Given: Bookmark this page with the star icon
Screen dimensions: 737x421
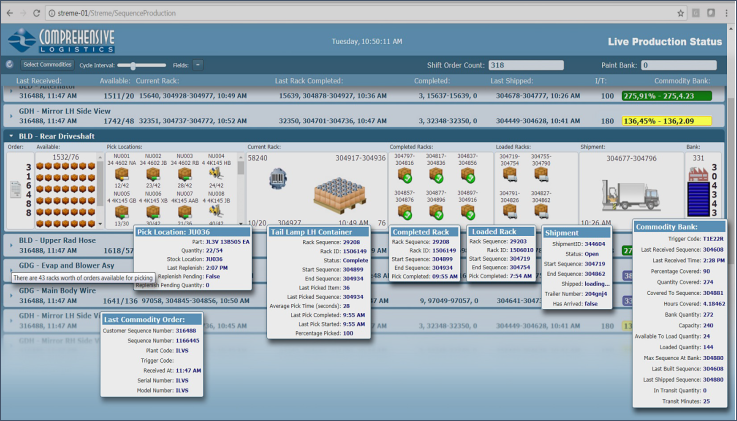Looking at the screenshot, I should 680,13.
